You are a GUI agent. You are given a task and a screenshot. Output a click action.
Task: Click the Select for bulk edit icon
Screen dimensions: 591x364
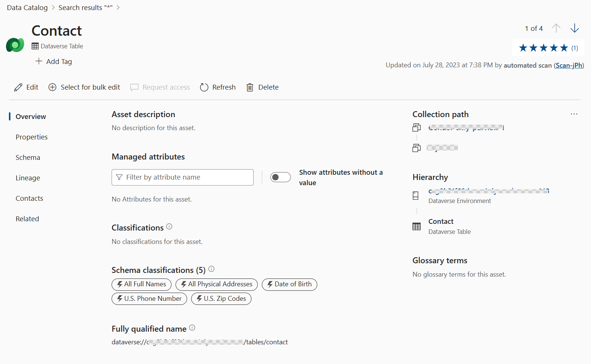(52, 87)
